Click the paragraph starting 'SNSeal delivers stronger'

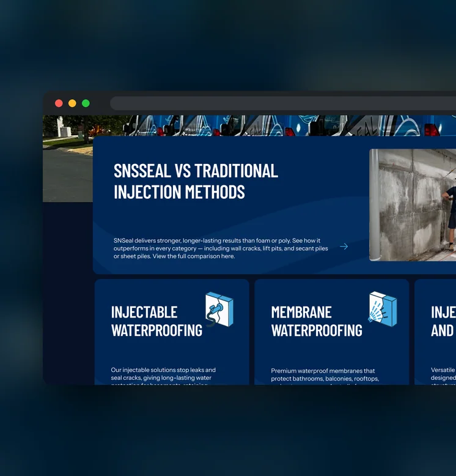[x=221, y=248]
